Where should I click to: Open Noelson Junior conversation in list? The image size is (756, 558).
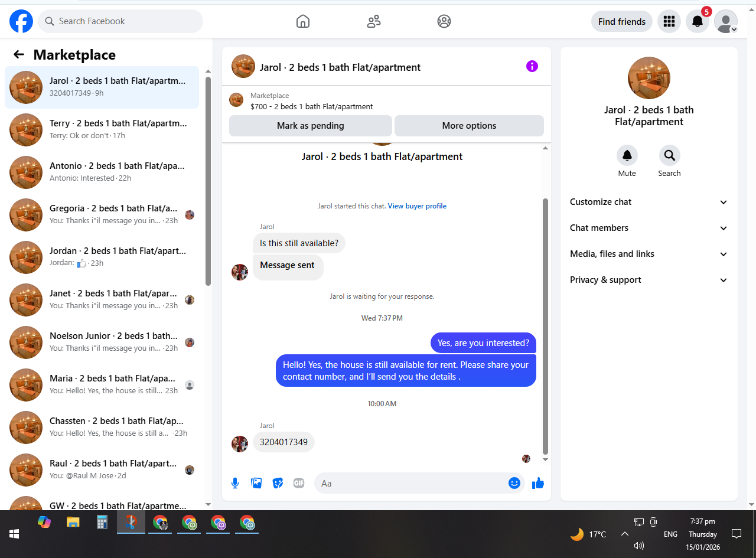[x=102, y=342]
